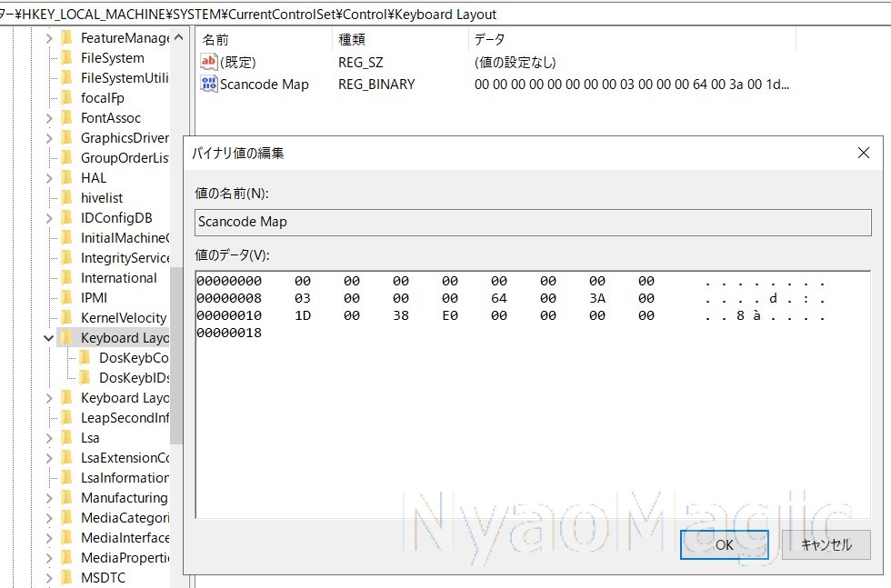Confirm the binary edit with OK
The height and width of the screenshot is (588, 891).
pyautogui.click(x=724, y=544)
